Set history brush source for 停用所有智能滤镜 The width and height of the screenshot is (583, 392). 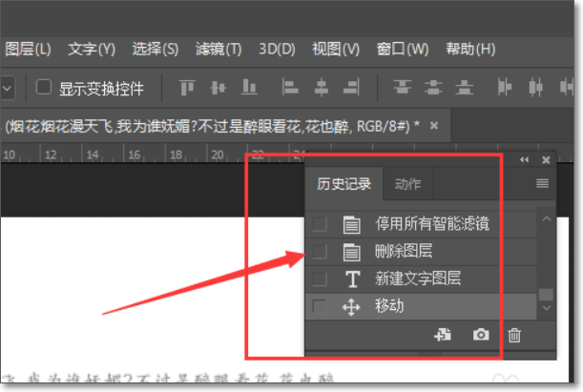pyautogui.click(x=320, y=224)
